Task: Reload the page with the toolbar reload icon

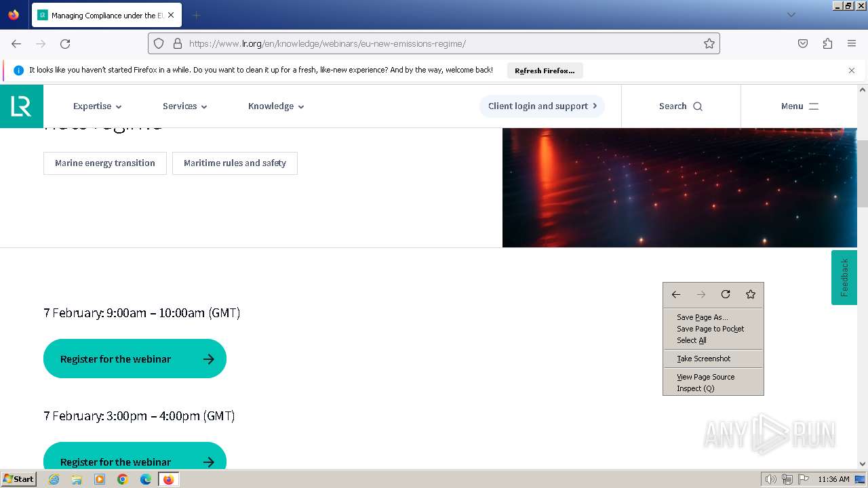Action: click(65, 43)
